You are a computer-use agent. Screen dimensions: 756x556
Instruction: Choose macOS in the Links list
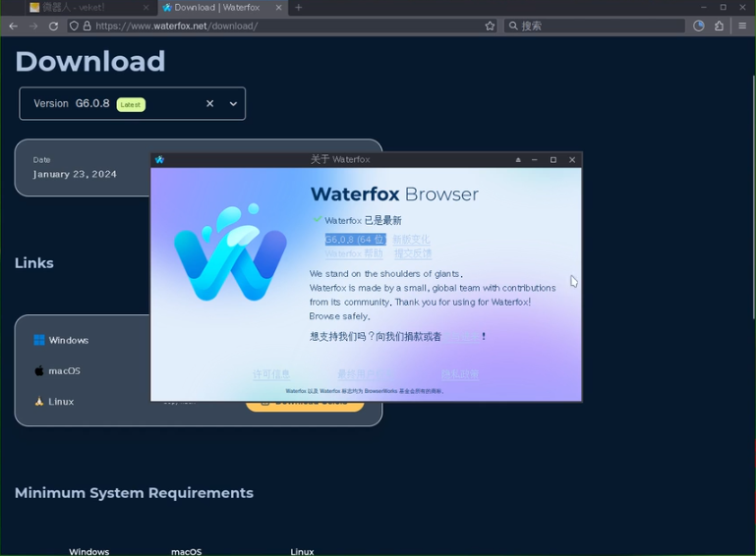click(64, 371)
